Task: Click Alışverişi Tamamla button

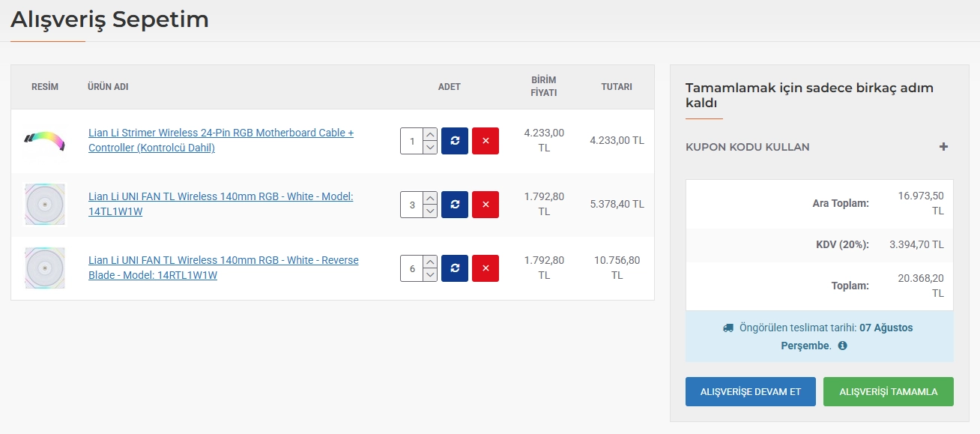Action: tap(889, 391)
